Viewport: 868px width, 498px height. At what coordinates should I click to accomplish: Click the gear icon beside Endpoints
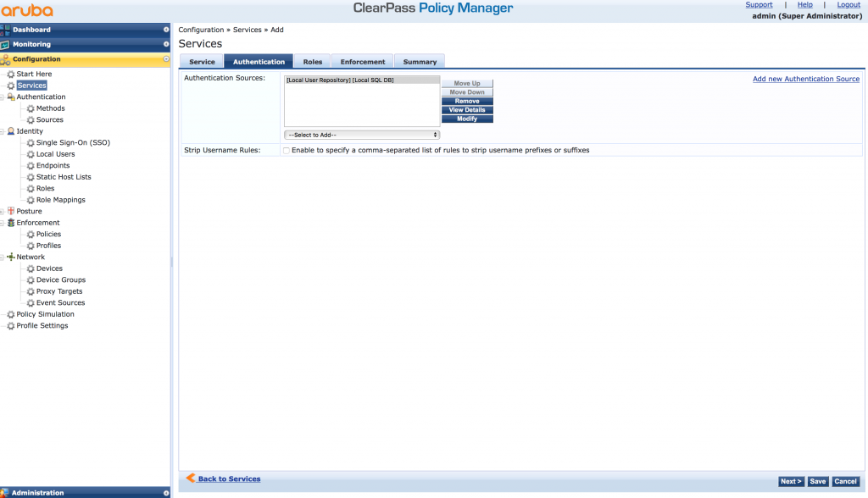(x=31, y=165)
